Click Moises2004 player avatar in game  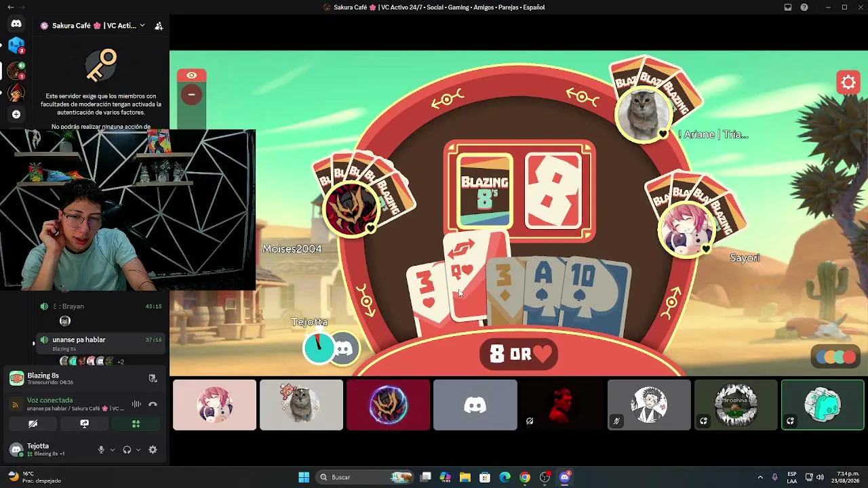pos(351,208)
